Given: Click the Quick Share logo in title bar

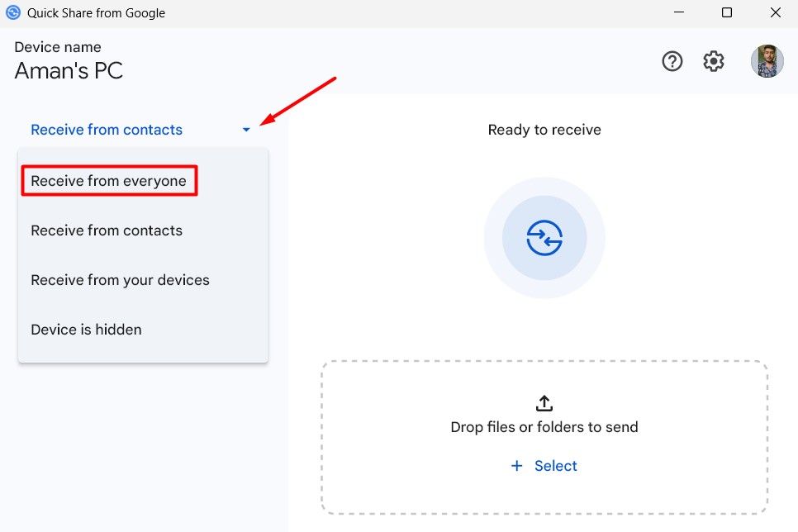Looking at the screenshot, I should [12, 12].
